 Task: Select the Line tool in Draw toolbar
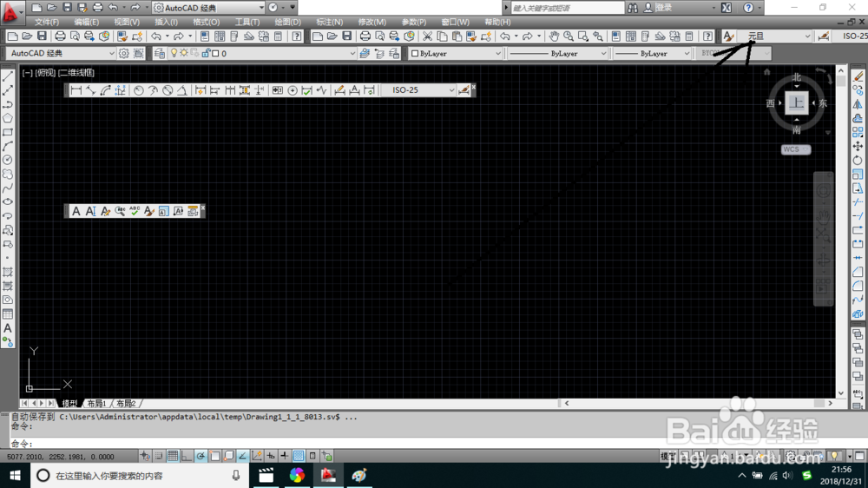(x=8, y=76)
